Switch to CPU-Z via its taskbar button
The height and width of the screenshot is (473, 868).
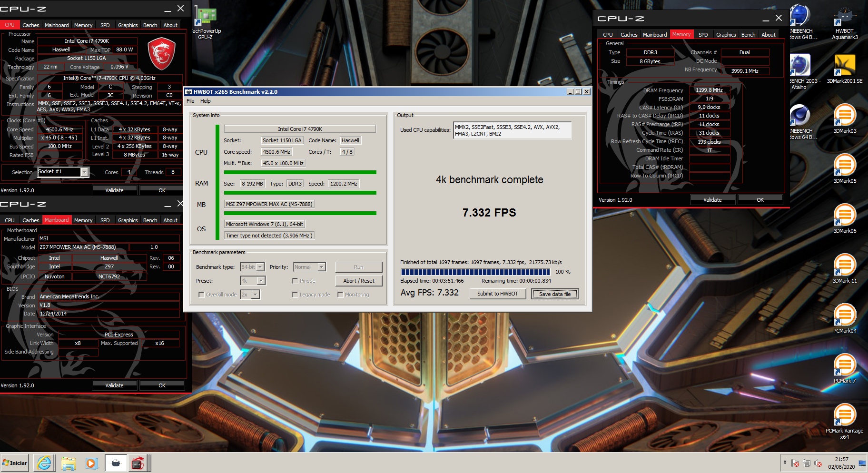point(138,463)
